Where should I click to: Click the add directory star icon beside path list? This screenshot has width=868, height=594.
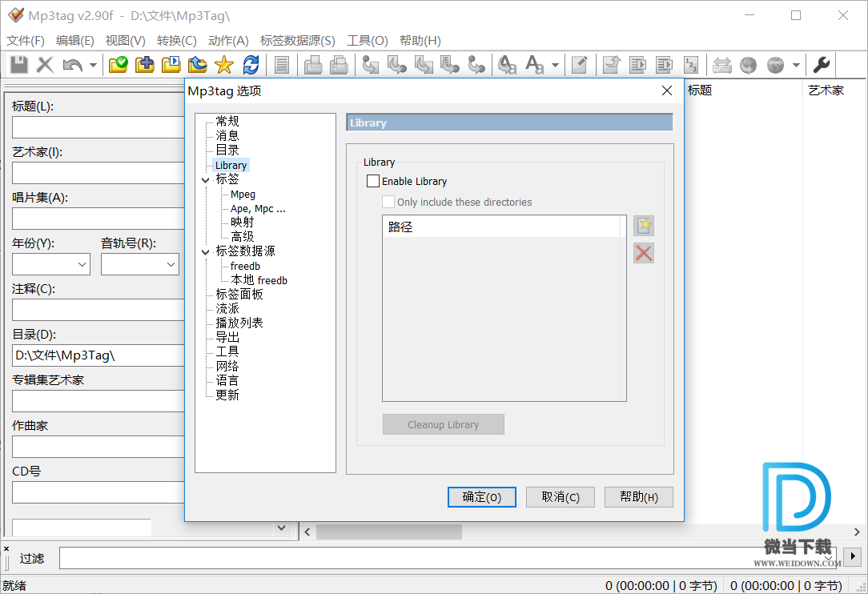pos(644,226)
